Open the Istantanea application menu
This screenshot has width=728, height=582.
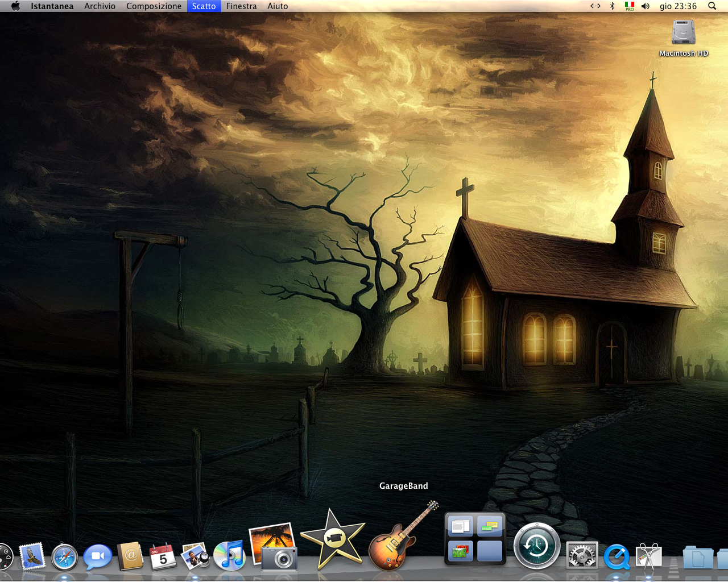(x=52, y=6)
